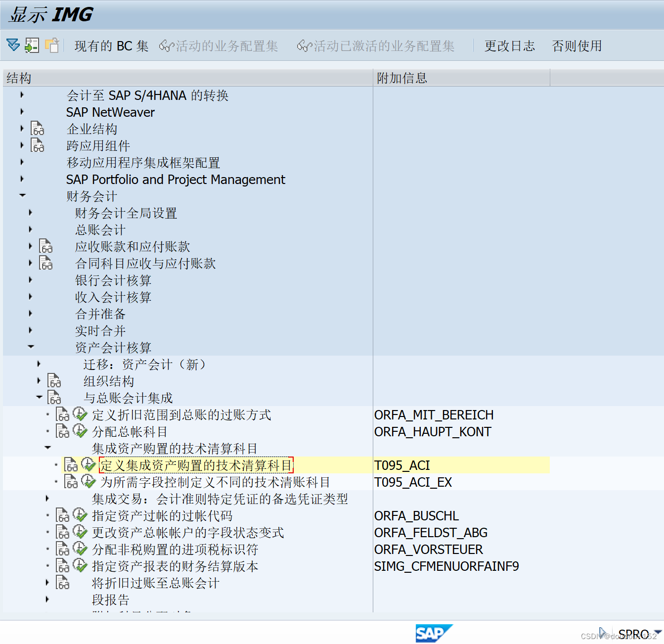
Task: Execute activity 指定资产报表的财务结算版本
Action: point(80,565)
